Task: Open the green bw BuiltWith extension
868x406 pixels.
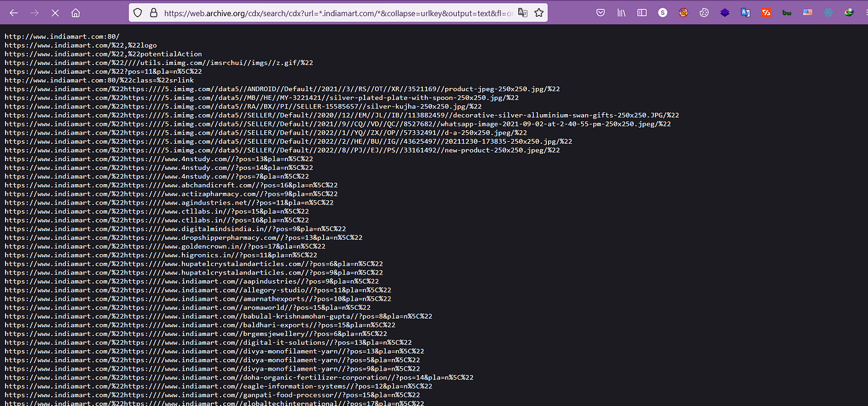Action: (787, 12)
